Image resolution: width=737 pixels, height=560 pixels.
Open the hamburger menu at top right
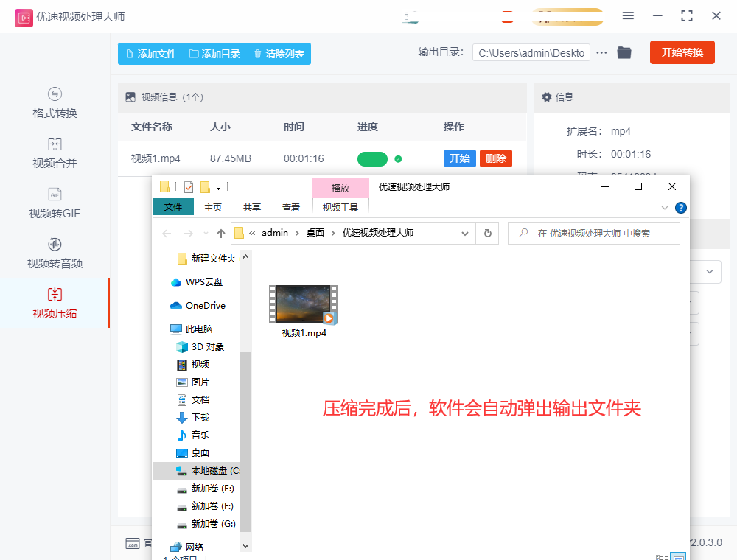[x=629, y=16]
